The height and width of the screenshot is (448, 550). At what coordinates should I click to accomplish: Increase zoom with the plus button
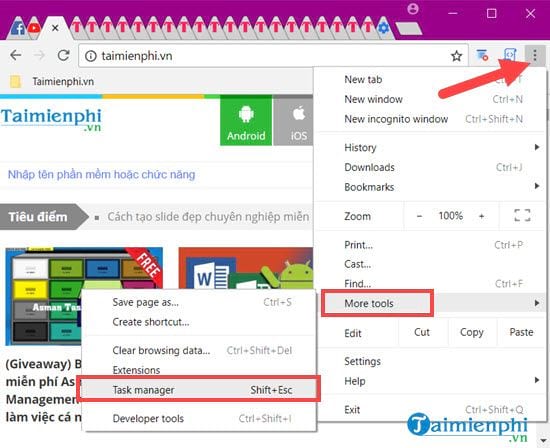pyautogui.click(x=482, y=216)
